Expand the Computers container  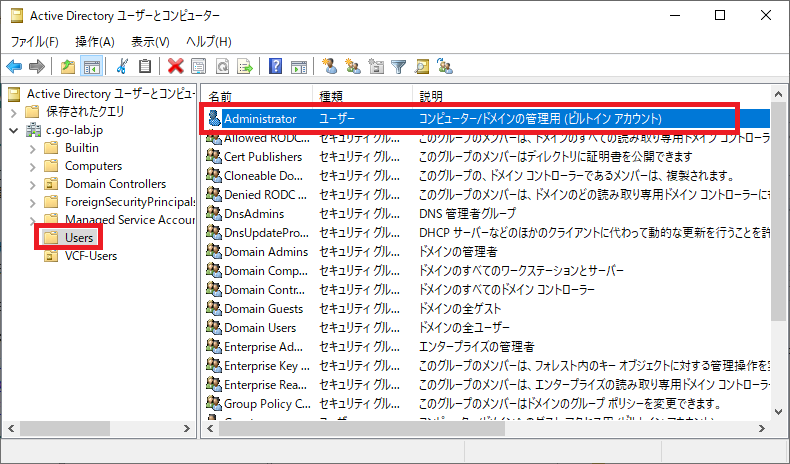point(33,167)
